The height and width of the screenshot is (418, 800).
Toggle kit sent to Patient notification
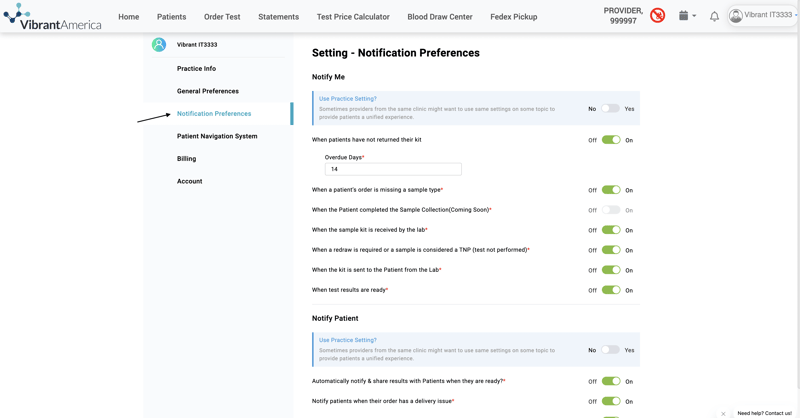click(x=611, y=270)
